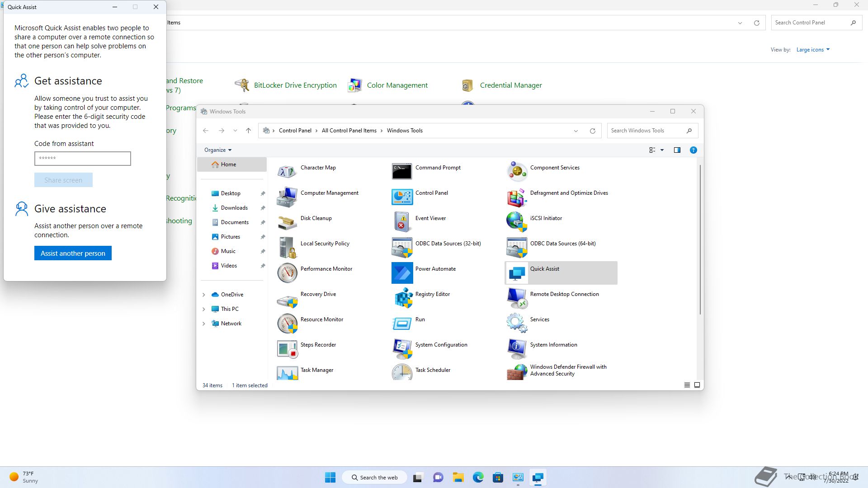
Task: Open the Organize dropdown menu
Action: point(218,150)
